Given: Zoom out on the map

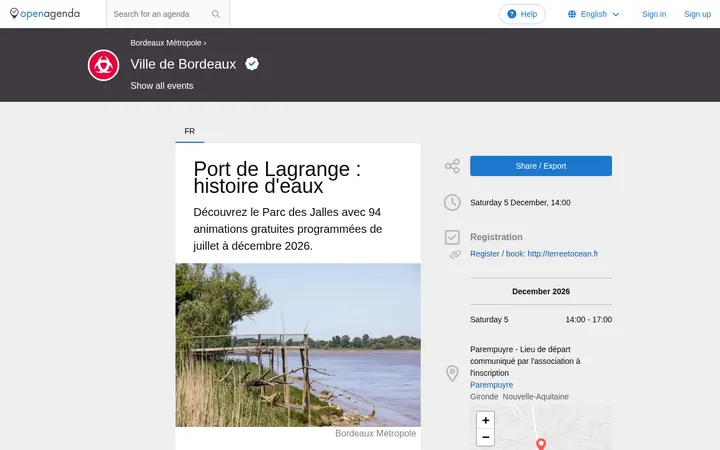Looking at the screenshot, I should (x=485, y=437).
